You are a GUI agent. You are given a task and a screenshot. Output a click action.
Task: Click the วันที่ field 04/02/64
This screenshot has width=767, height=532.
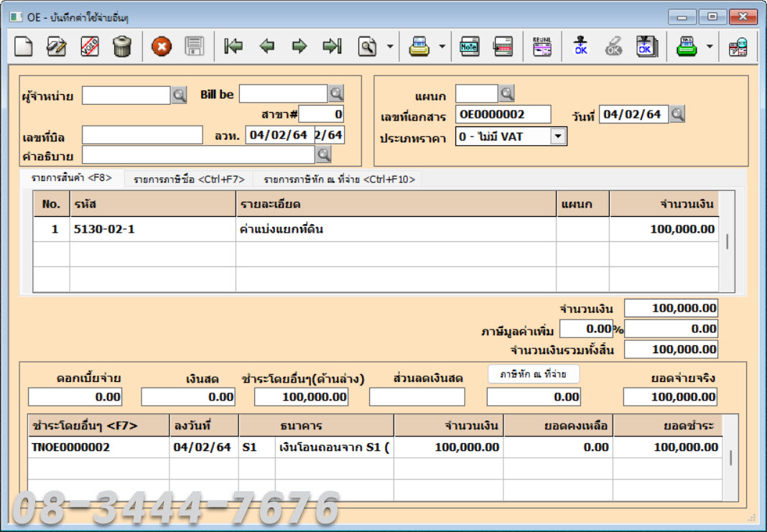(633, 114)
